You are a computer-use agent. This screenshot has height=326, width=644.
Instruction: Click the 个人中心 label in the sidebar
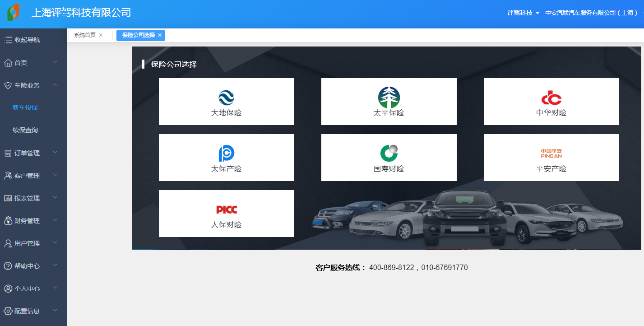click(x=27, y=289)
